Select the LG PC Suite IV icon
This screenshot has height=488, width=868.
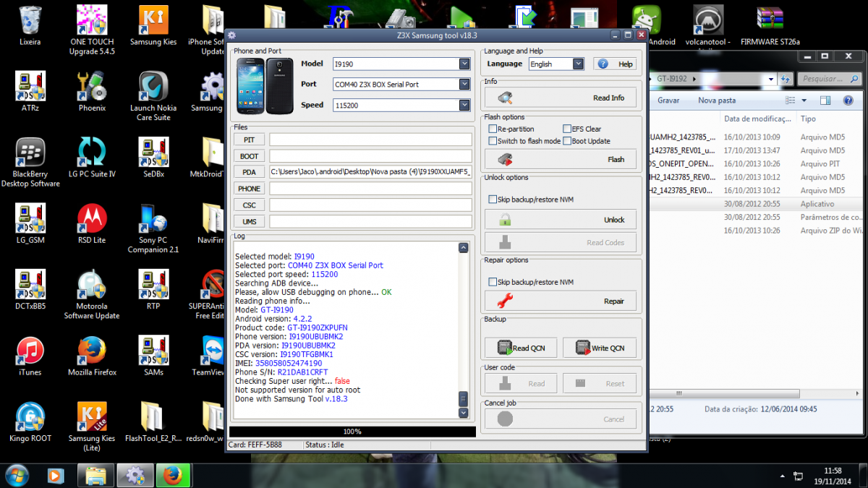(92, 158)
